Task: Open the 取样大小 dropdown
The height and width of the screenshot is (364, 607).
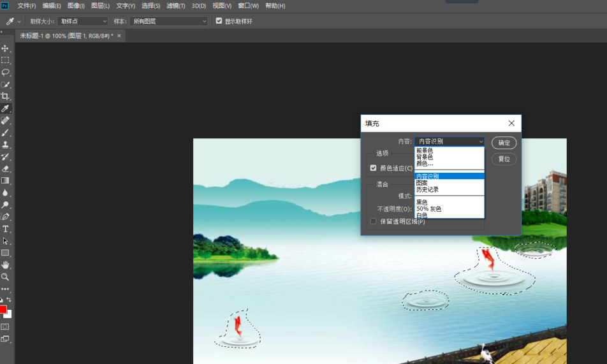Action: click(x=83, y=21)
